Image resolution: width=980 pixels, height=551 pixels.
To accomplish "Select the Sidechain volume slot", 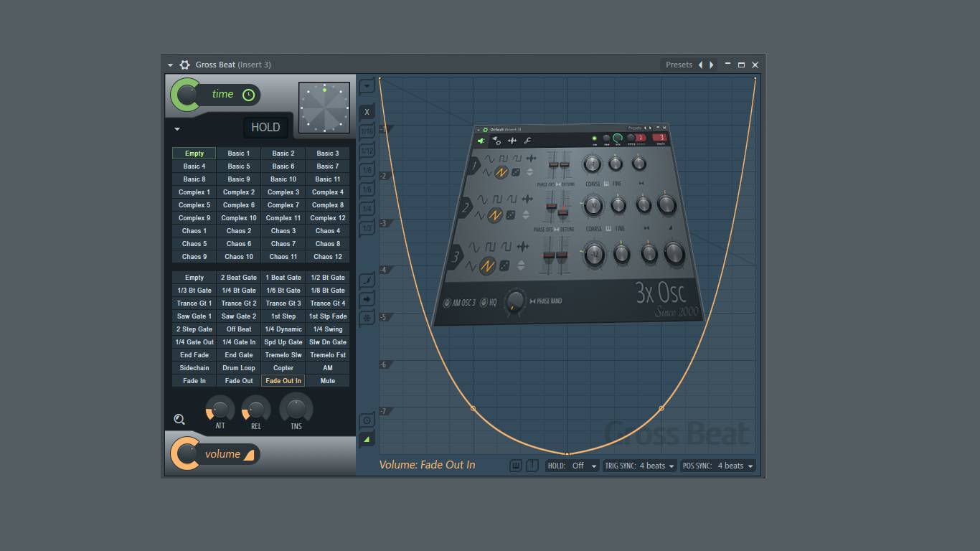I will click(x=194, y=368).
